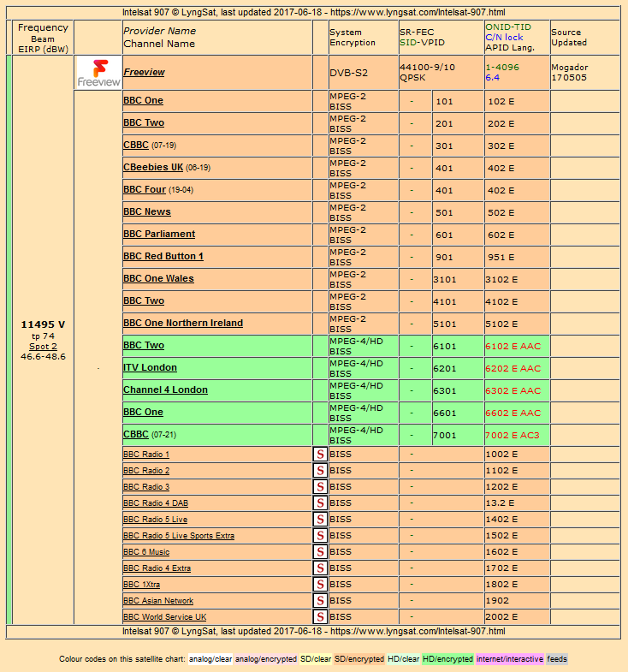Click the S icon beside BBC Asian Network

tap(320, 601)
